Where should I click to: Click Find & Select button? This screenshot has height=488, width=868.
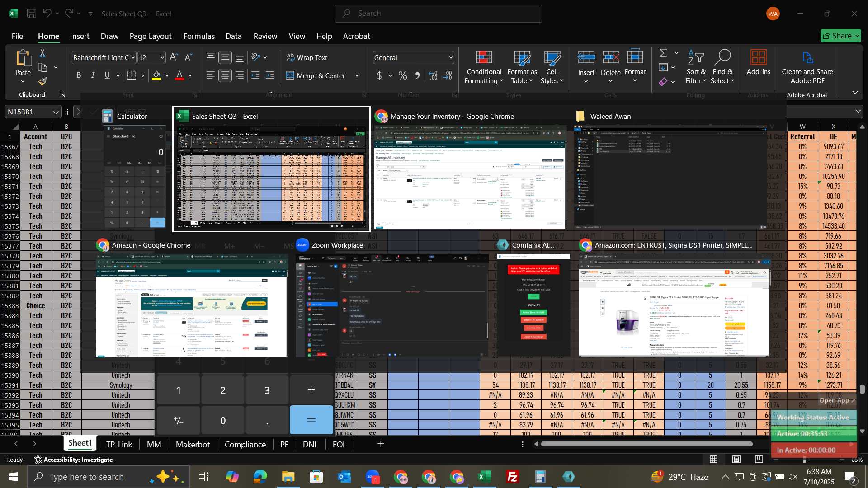coord(722,67)
